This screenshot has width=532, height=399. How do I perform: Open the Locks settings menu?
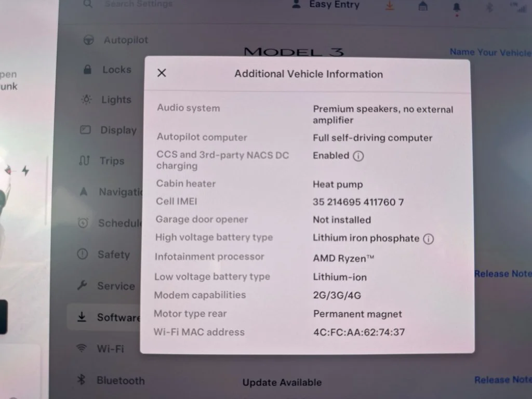107,69
